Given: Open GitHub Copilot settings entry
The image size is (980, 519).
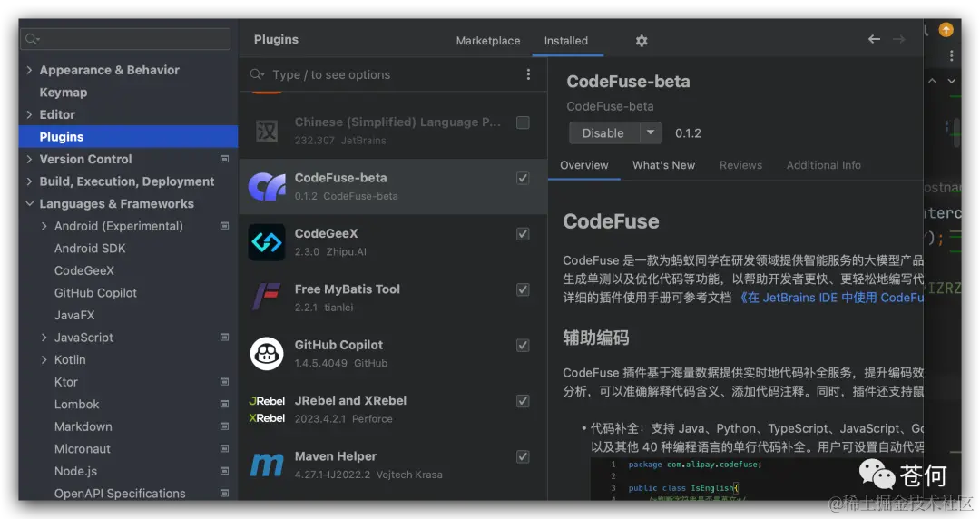Looking at the screenshot, I should click(x=95, y=293).
